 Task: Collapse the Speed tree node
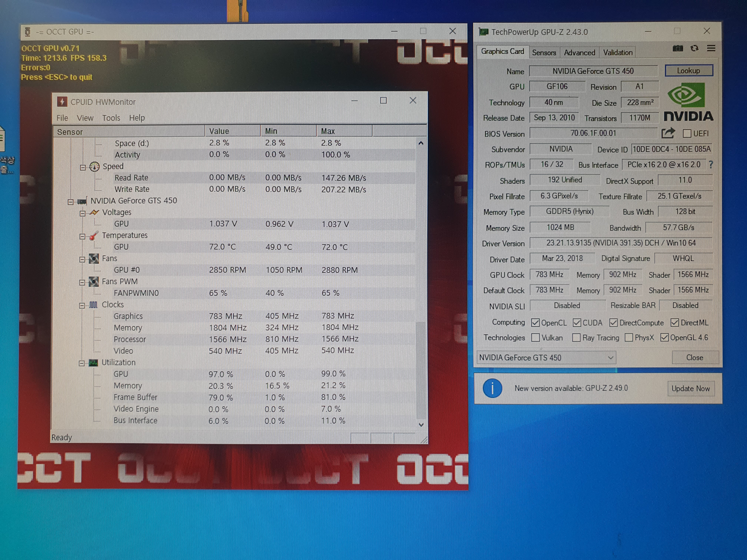point(82,167)
